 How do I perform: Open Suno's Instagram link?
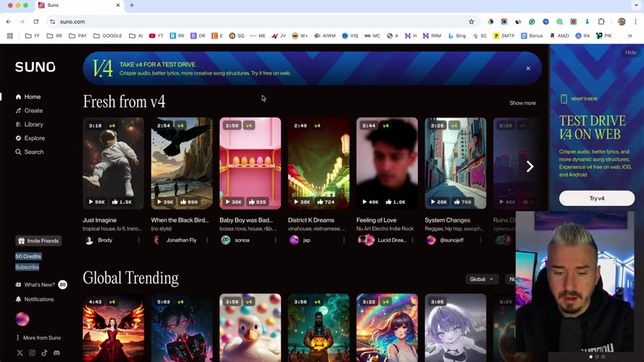click(32, 353)
